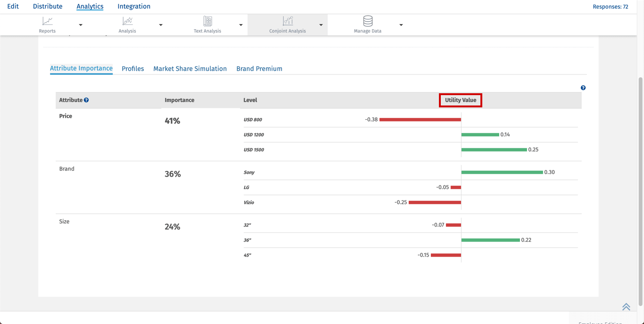Open the Text Analysis icon
Screen dimensions: 644x324
tap(207, 21)
